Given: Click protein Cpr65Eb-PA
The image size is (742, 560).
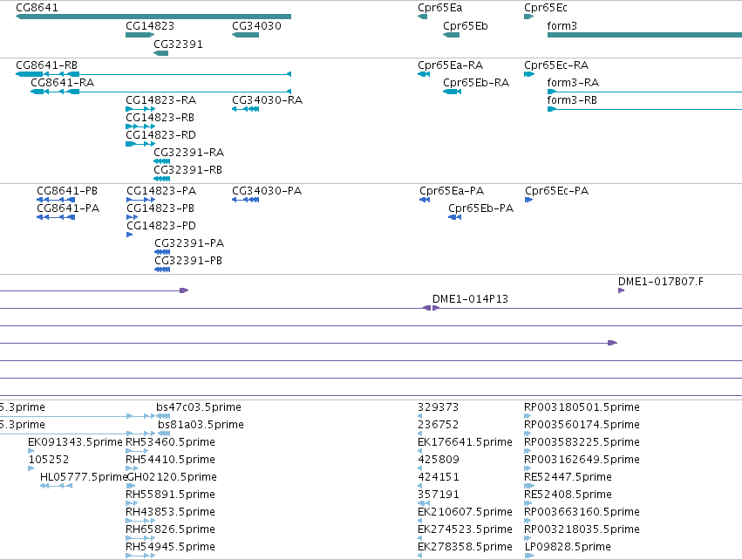Looking at the screenshot, I should (x=455, y=217).
